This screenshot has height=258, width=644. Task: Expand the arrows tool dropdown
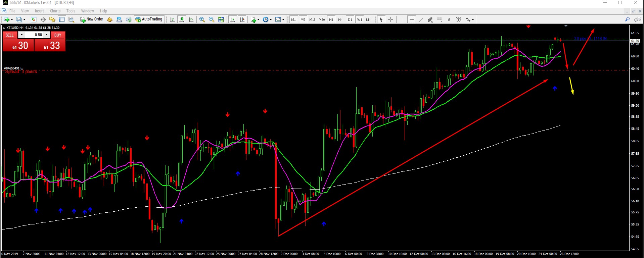click(x=473, y=19)
